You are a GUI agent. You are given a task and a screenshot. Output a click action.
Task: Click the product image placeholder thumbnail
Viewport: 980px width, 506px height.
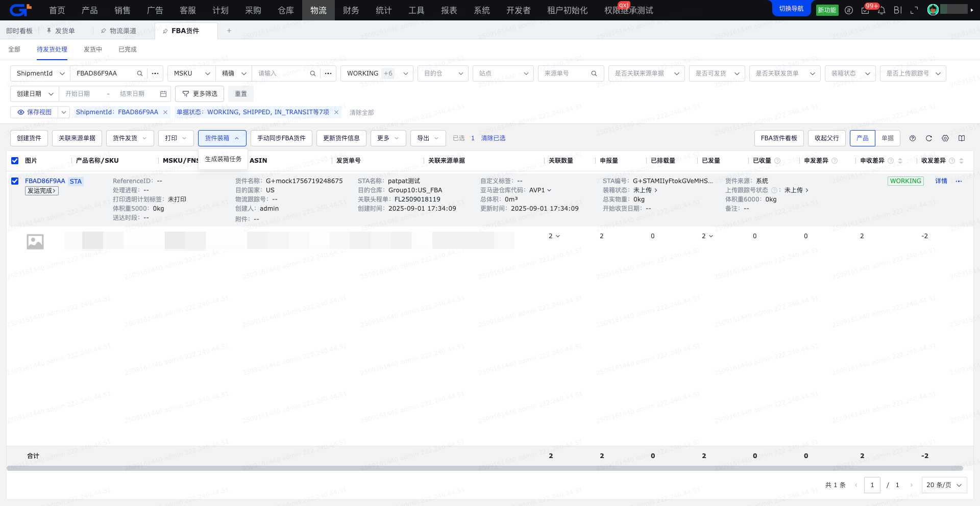tap(35, 242)
